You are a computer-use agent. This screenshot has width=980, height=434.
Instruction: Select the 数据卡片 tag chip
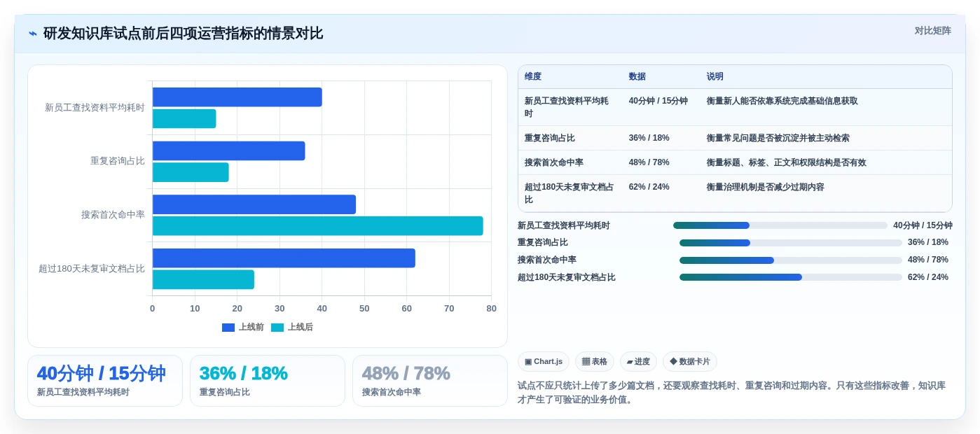pyautogui.click(x=690, y=362)
